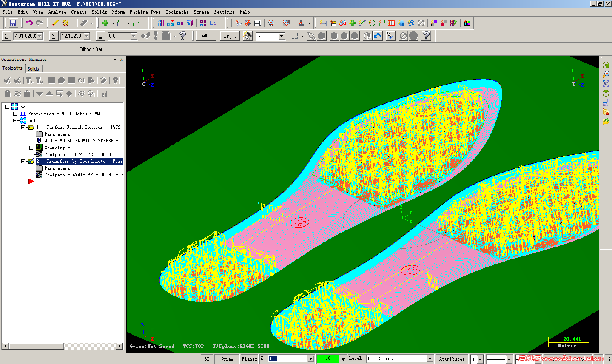Click the status bar Z value field
The height and width of the screenshot is (364, 612).
(x=287, y=359)
